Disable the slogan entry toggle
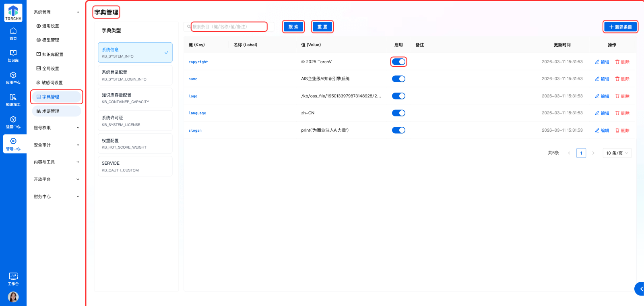Image resolution: width=644 pixels, height=306 pixels. [398, 130]
